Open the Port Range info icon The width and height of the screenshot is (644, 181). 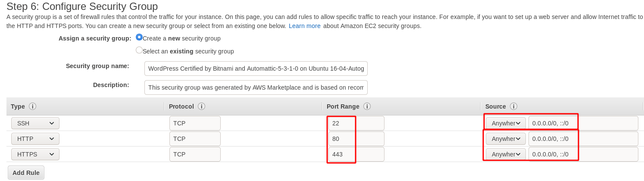(x=367, y=106)
